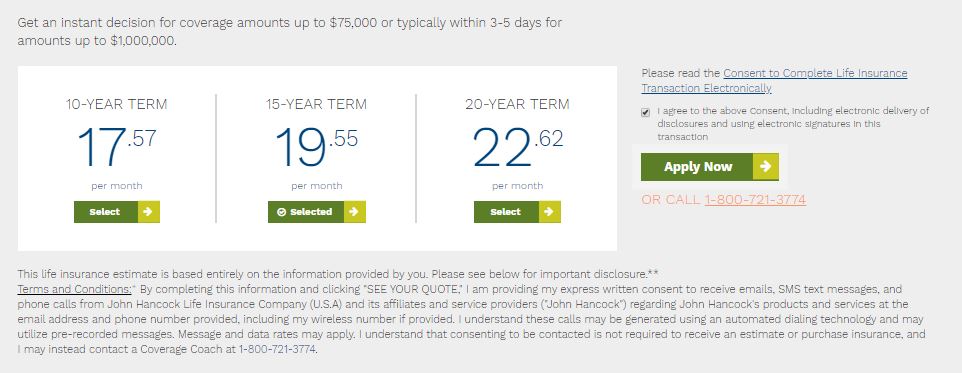
Task: Call the 1-800-721-3774 phone link
Action: [755, 199]
